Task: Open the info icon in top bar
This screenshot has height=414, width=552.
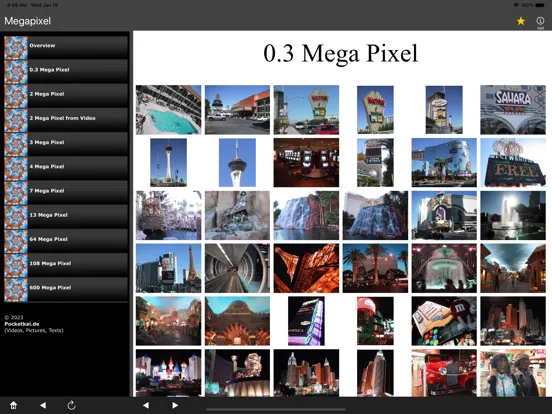Action: pos(540,21)
